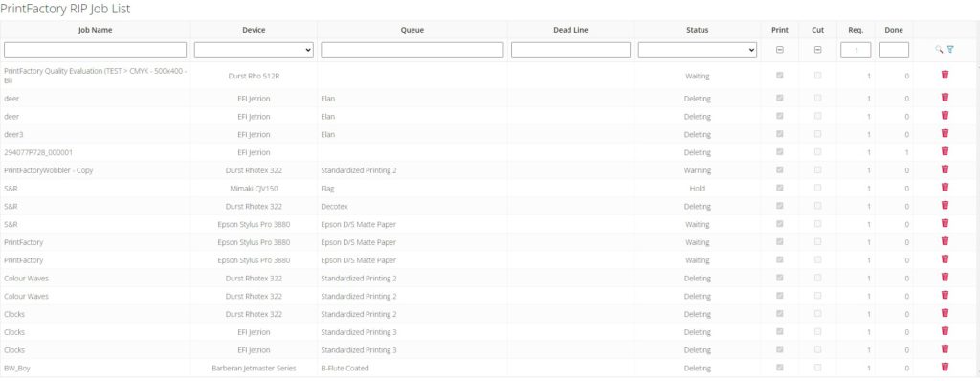This screenshot has width=980, height=381.
Task: Open the Device filter dropdown
Action: pyautogui.click(x=254, y=50)
